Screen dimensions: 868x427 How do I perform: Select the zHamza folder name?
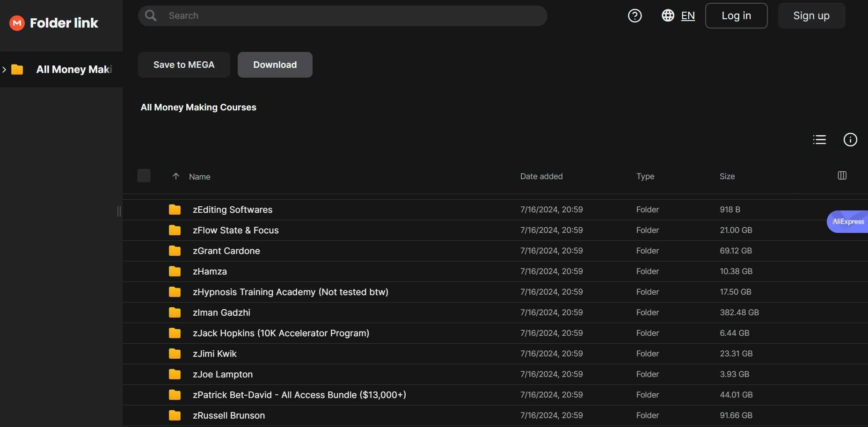[x=210, y=271]
